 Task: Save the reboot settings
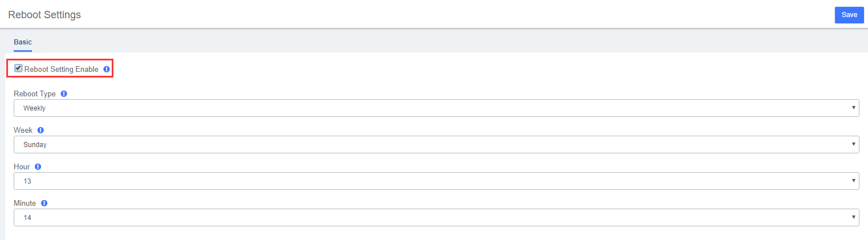[849, 15]
